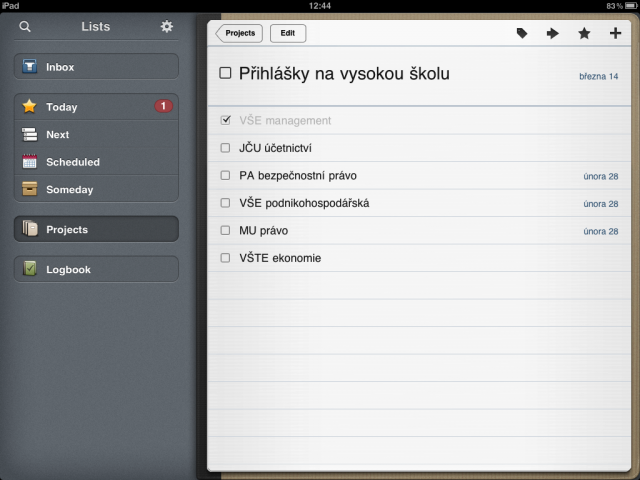Check the PA bezpečnostní právo checkbox
Viewport: 640px width, 480px height.
pyautogui.click(x=225, y=175)
